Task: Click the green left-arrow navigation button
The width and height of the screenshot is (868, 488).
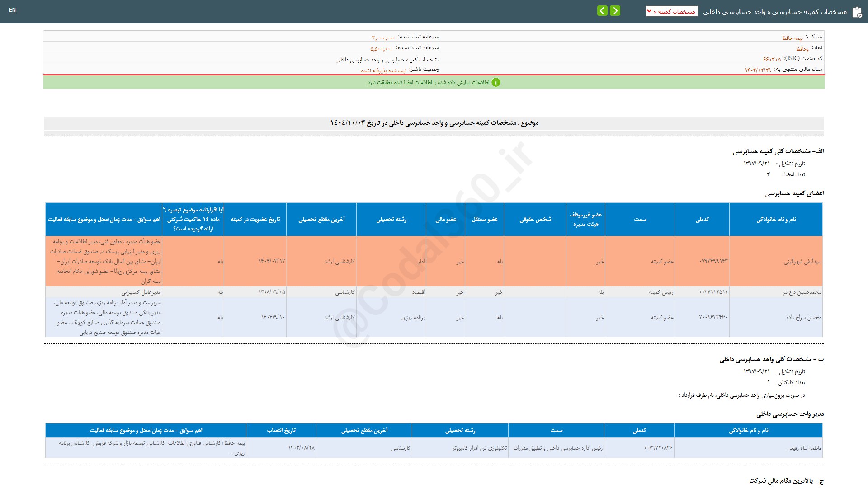Action: pyautogui.click(x=602, y=11)
